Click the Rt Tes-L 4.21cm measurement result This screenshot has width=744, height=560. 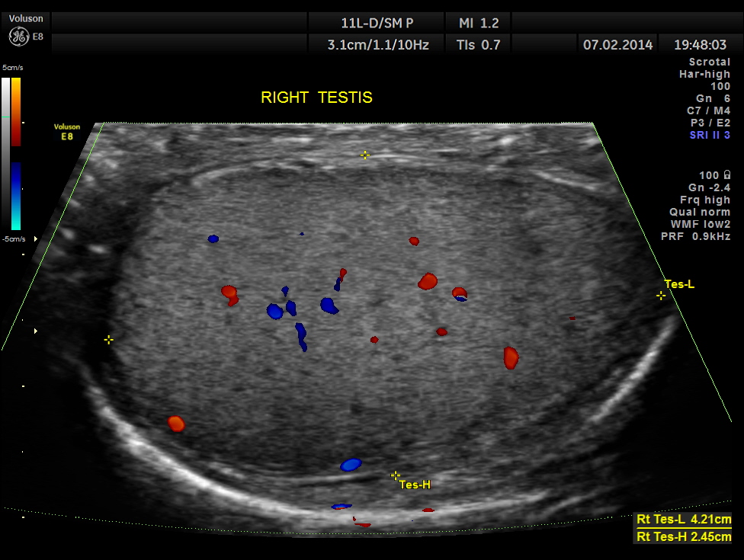pyautogui.click(x=683, y=520)
